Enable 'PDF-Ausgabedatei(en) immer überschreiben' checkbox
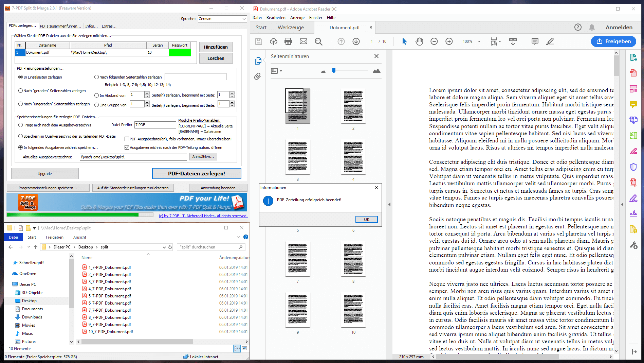The width and height of the screenshot is (644, 363). coord(127,139)
